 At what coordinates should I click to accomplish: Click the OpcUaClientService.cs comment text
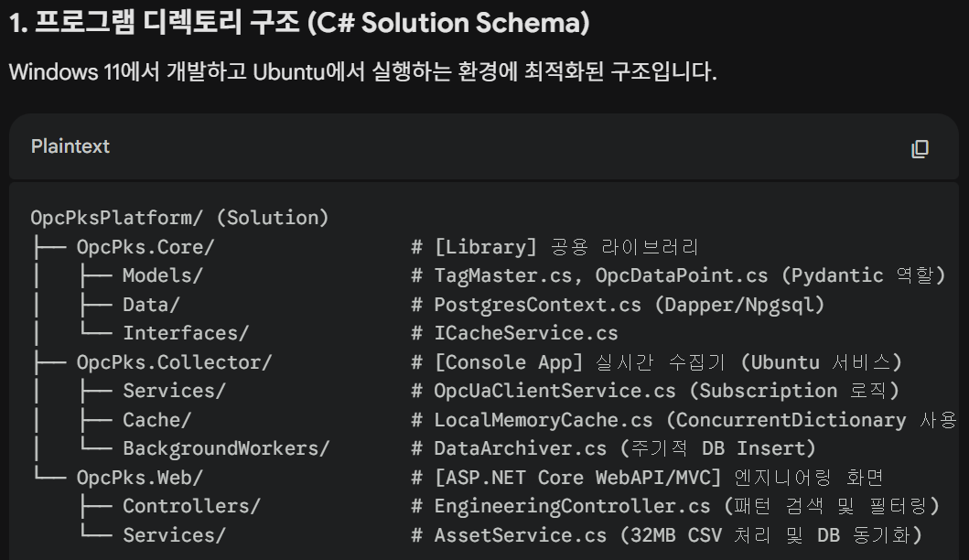click(665, 391)
